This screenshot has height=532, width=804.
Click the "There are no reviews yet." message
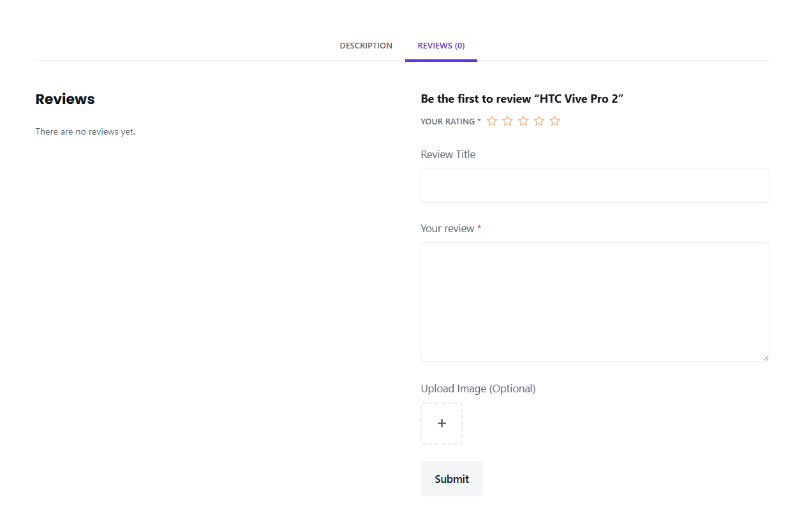(x=86, y=132)
